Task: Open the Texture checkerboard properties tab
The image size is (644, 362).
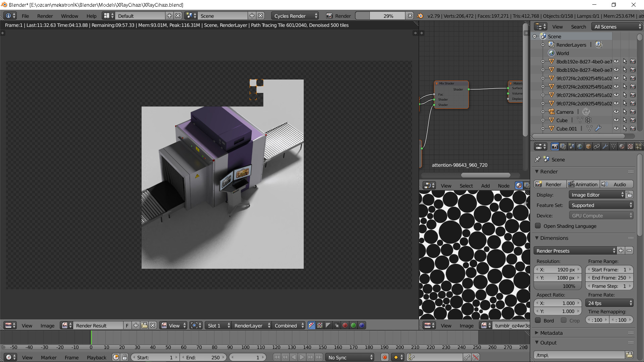Action: 630,147
